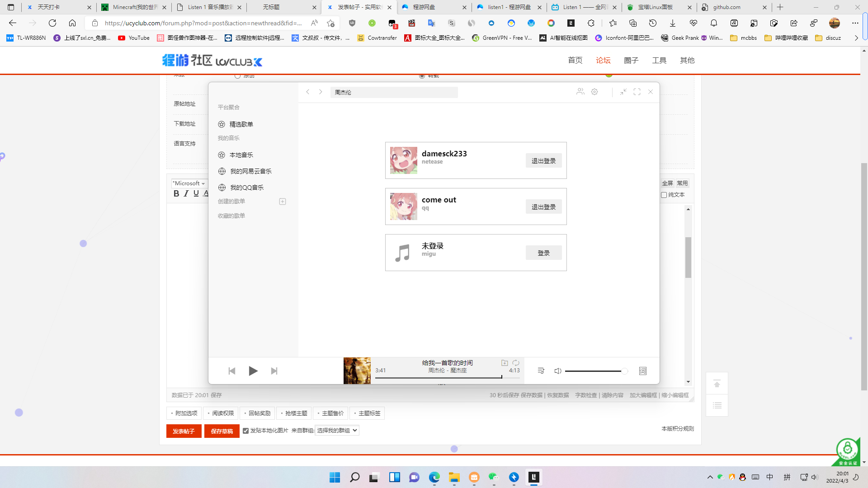Log in to the migu account
Screen dimensions: 868x488
click(x=543, y=253)
